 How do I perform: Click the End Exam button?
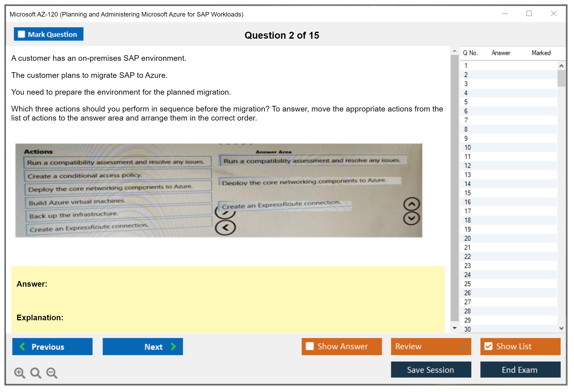click(x=520, y=370)
